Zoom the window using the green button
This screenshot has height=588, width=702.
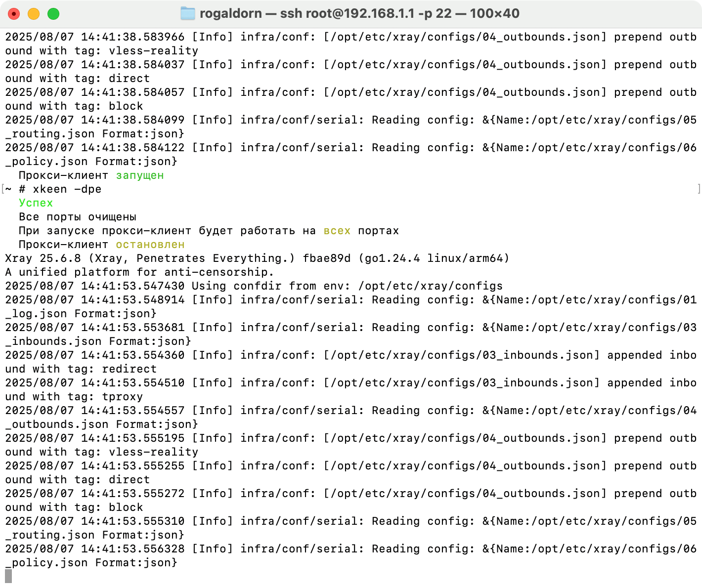tap(53, 14)
